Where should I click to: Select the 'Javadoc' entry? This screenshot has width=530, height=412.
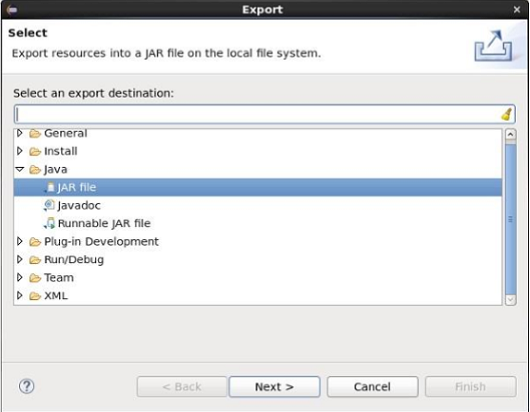[x=79, y=205]
